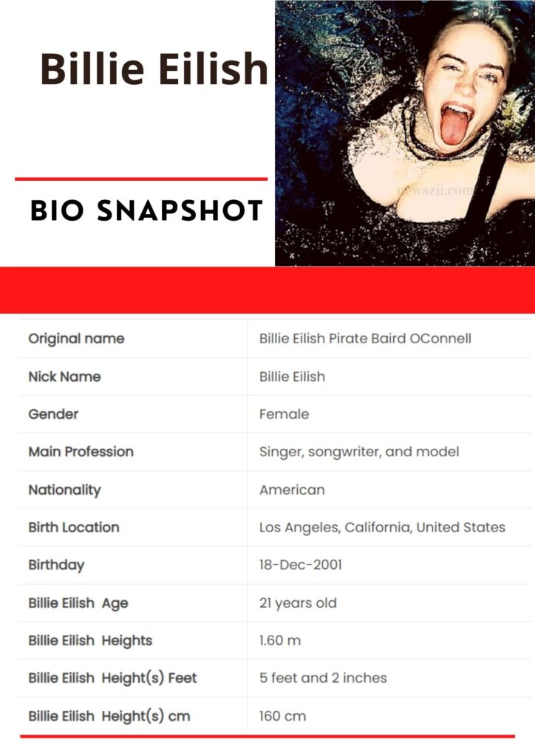535x756 pixels.
Task: Click the "Birthday" row label
Action: pyautogui.click(x=56, y=565)
